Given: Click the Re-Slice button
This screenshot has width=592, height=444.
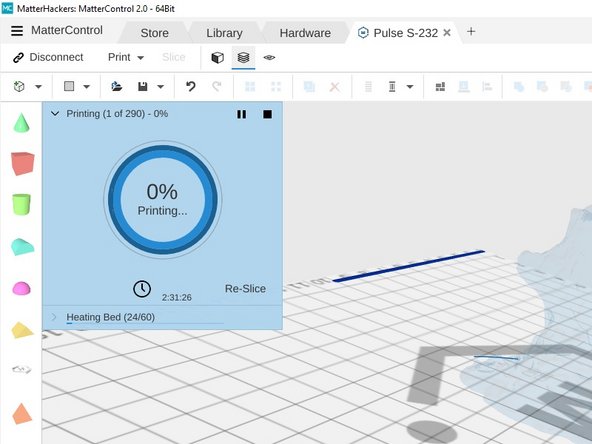Looking at the screenshot, I should [245, 289].
